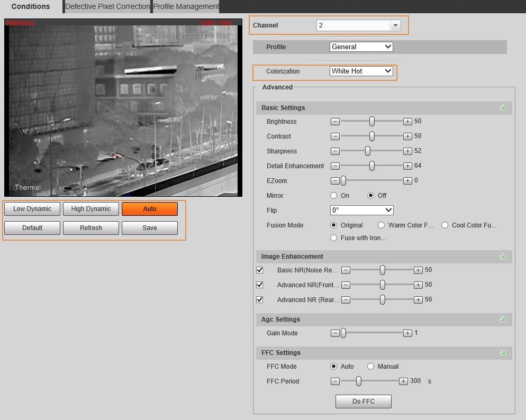Increase Contrast with plus icon
Screen dimensions: 526x420
[407, 136]
